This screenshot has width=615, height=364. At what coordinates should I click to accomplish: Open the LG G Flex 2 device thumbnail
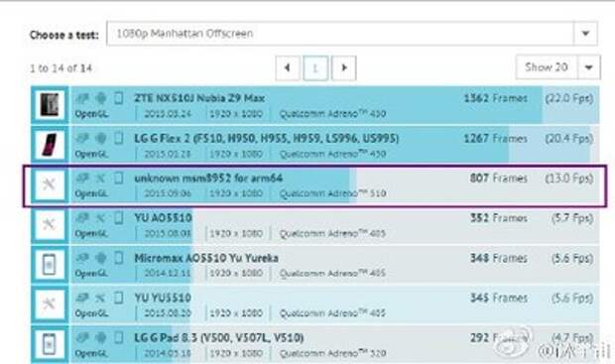tap(50, 145)
